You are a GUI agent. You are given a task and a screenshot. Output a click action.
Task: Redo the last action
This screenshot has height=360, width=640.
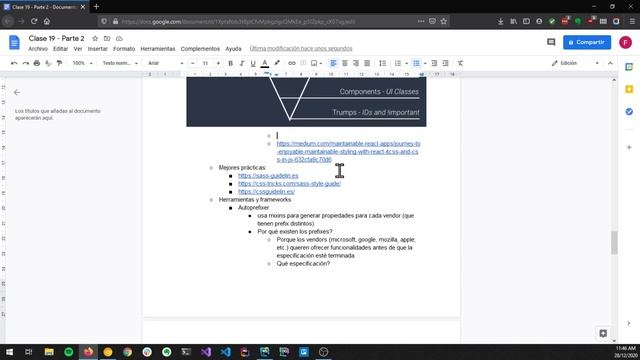pos(25,63)
